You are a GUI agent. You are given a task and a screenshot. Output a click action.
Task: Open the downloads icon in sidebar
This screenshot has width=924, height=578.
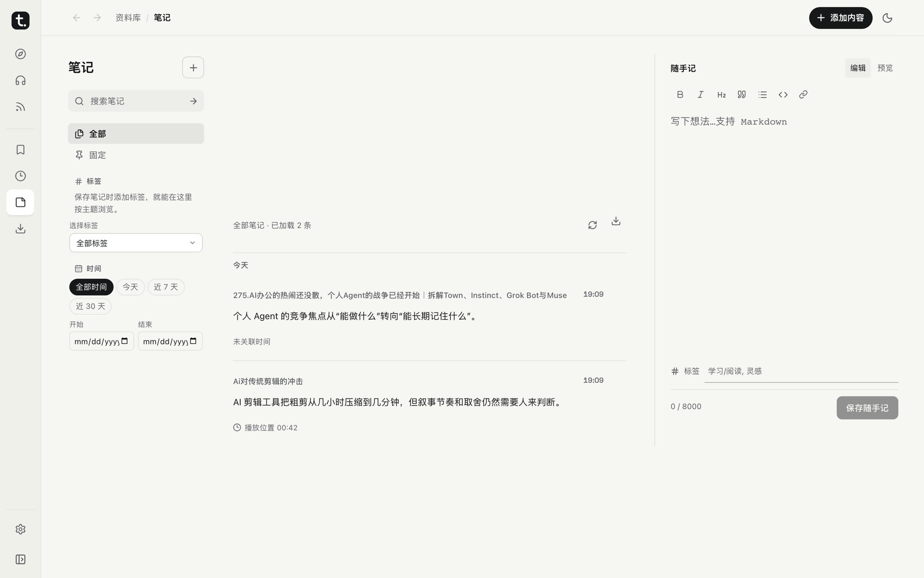[20, 229]
